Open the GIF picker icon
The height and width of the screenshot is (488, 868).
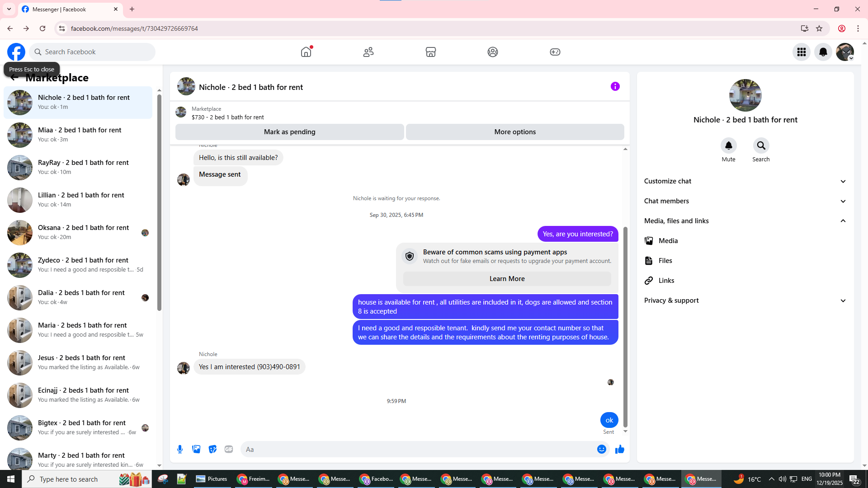tap(229, 449)
